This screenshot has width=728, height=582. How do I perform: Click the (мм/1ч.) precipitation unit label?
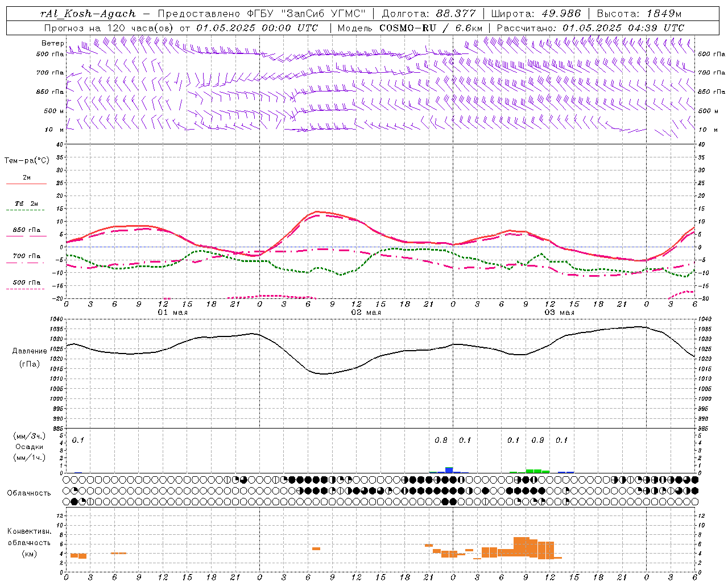tap(29, 458)
